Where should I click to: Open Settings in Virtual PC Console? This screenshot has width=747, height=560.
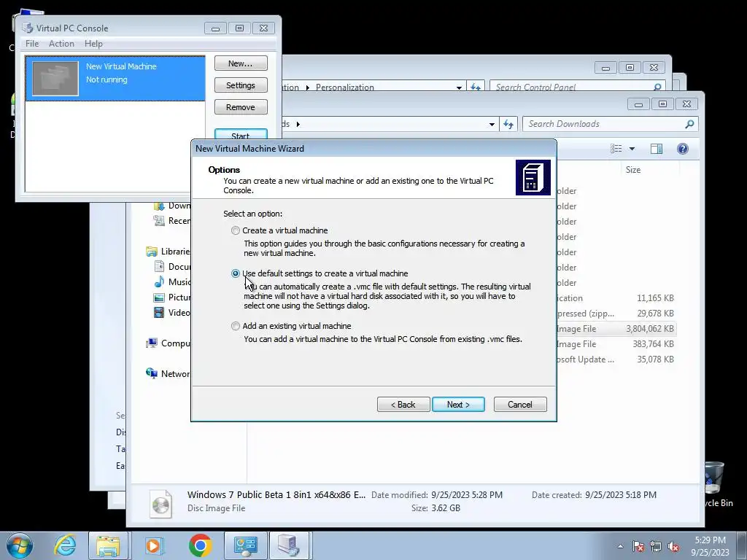pos(241,85)
